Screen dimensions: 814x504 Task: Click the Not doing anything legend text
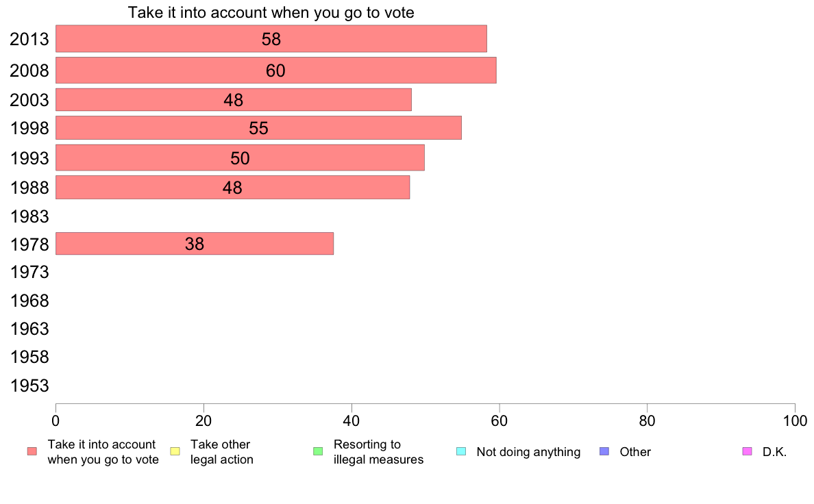coord(528,452)
